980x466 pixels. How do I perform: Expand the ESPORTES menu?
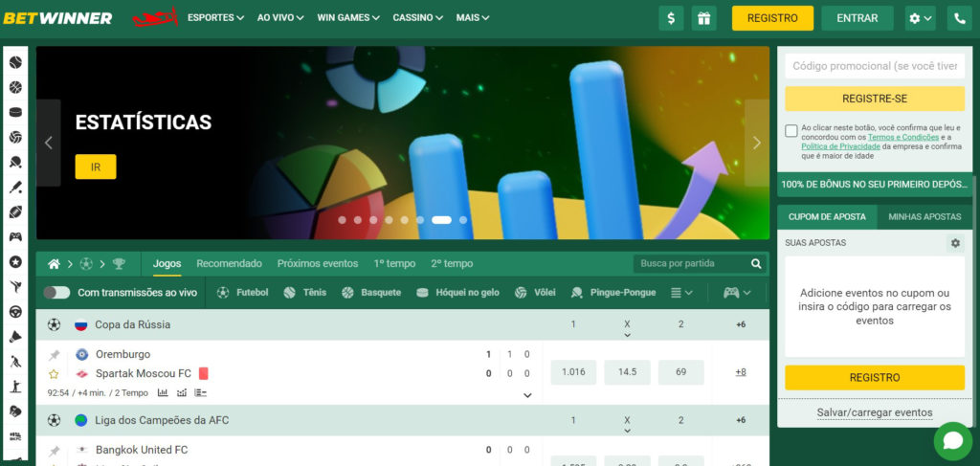click(215, 18)
